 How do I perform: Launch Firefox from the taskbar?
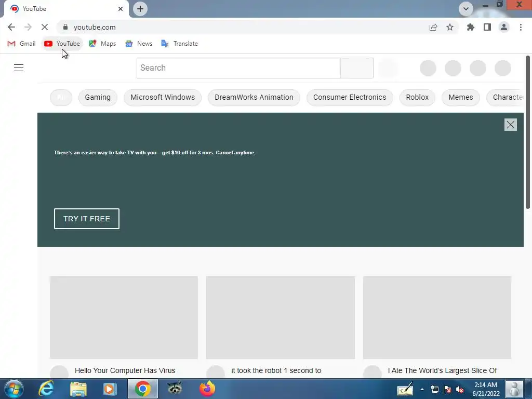pyautogui.click(x=207, y=389)
